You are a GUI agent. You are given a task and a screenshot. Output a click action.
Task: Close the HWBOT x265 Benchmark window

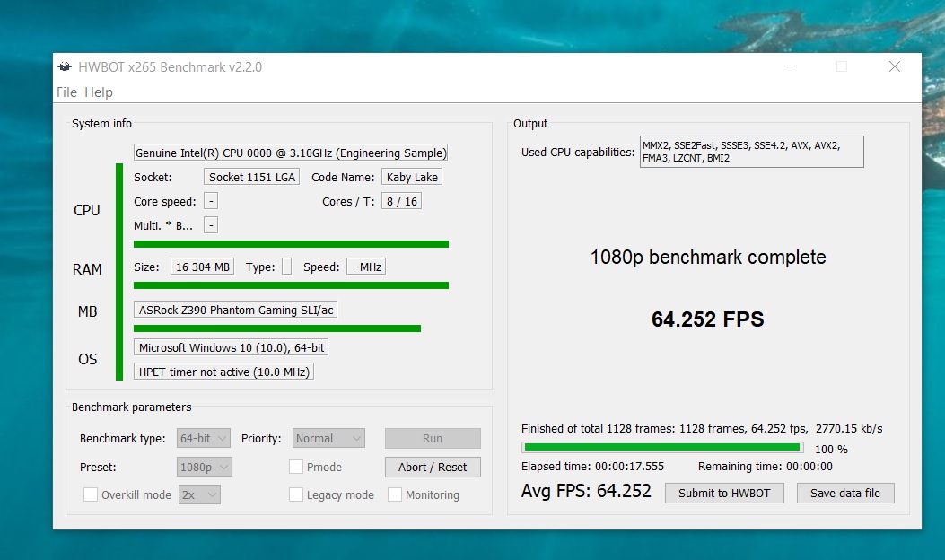click(x=895, y=67)
